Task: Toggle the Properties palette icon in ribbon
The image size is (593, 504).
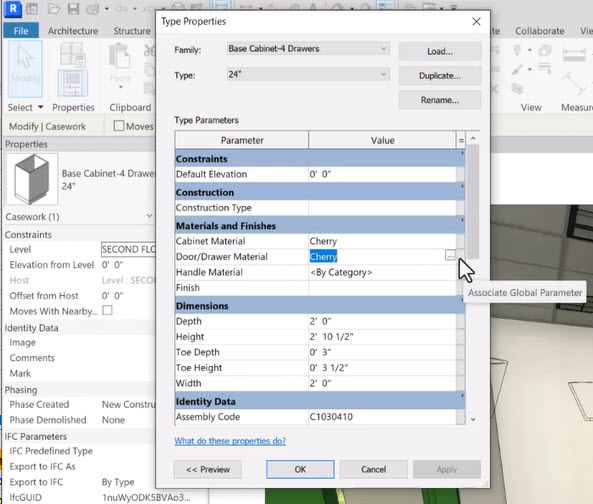Action: point(73,83)
